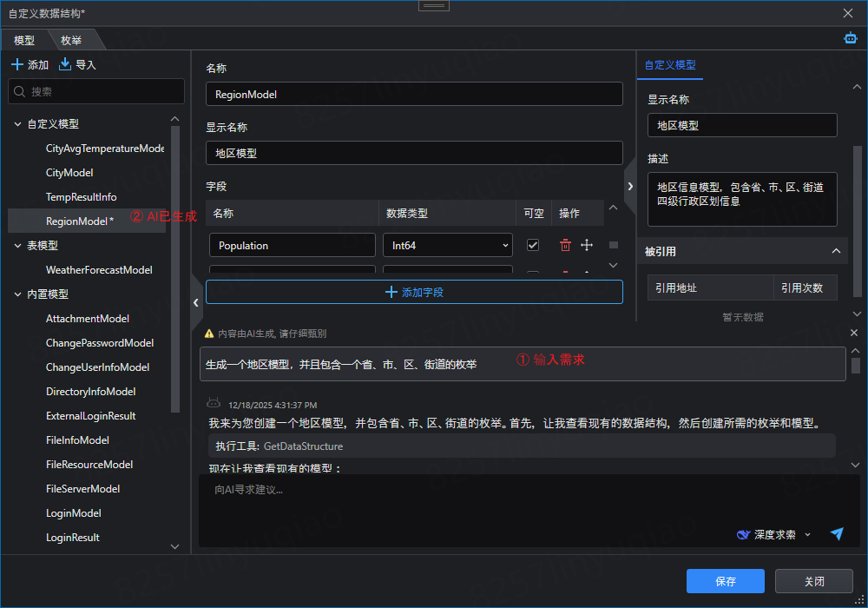Switch to the 枚举 tab
Viewport: 868px width, 608px height.
point(71,41)
